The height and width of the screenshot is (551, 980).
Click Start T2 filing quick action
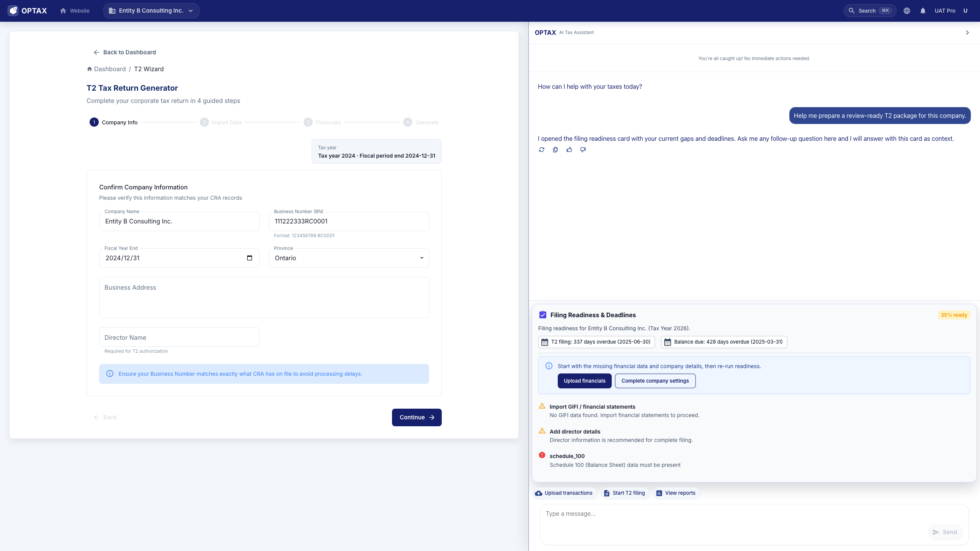(x=624, y=493)
